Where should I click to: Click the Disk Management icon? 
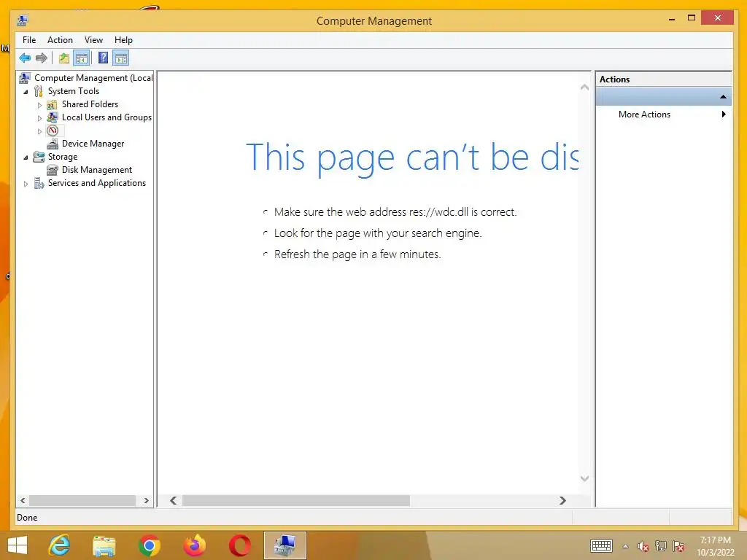[53, 170]
